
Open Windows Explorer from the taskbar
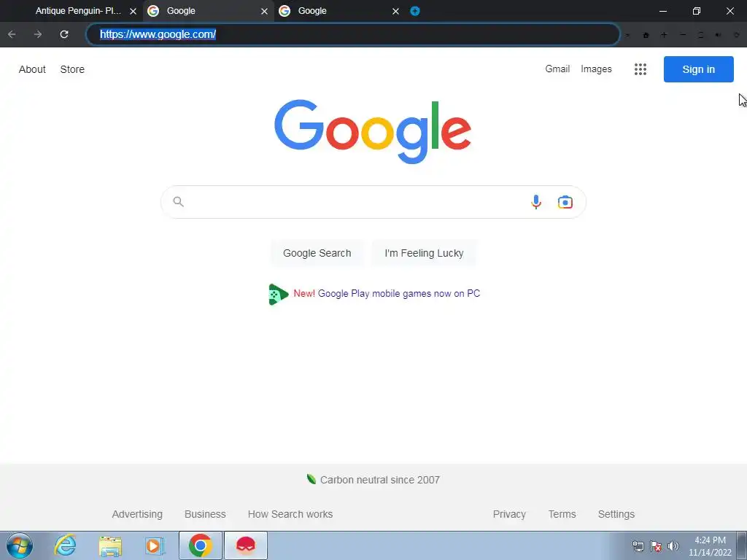click(110, 545)
